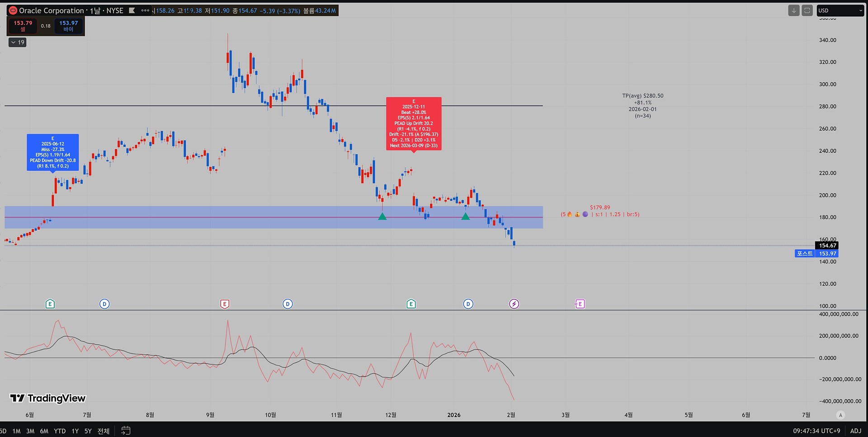Viewport: 868px width, 437px height.
Task: Click the blue 153.97 buy button
Action: 68,26
